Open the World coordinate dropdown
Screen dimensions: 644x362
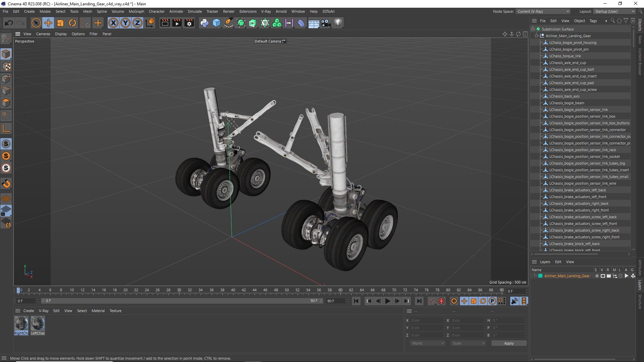click(x=428, y=343)
